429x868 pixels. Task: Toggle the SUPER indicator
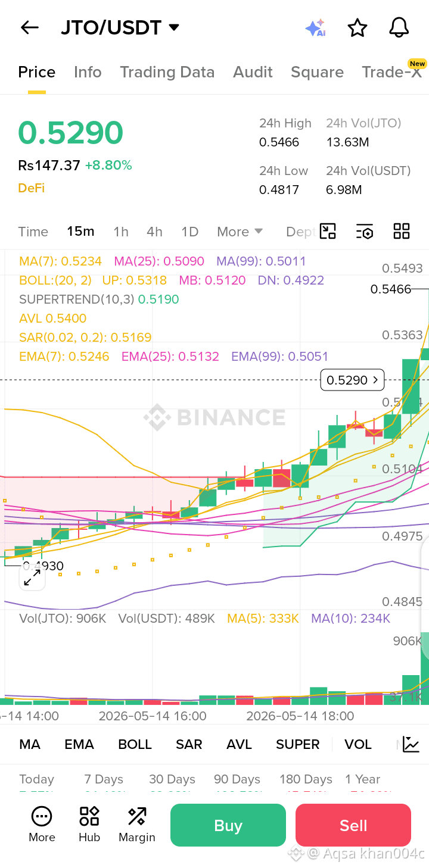298,744
